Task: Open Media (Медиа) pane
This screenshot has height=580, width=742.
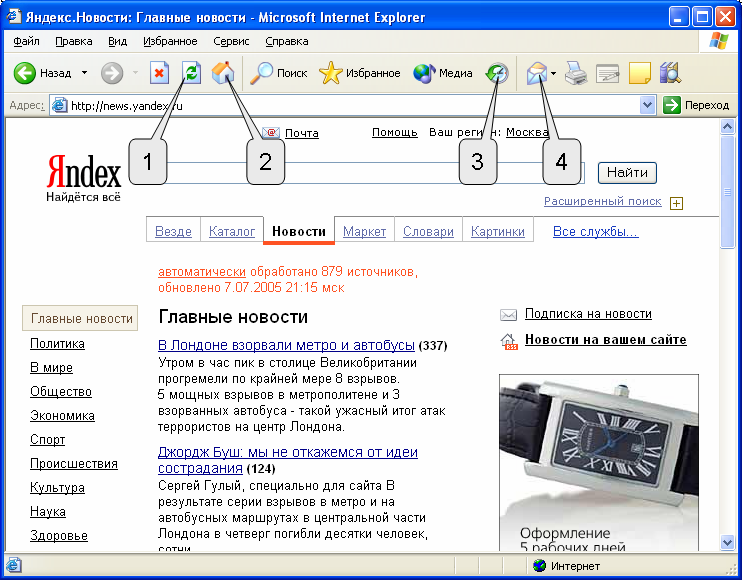Action: tap(443, 73)
